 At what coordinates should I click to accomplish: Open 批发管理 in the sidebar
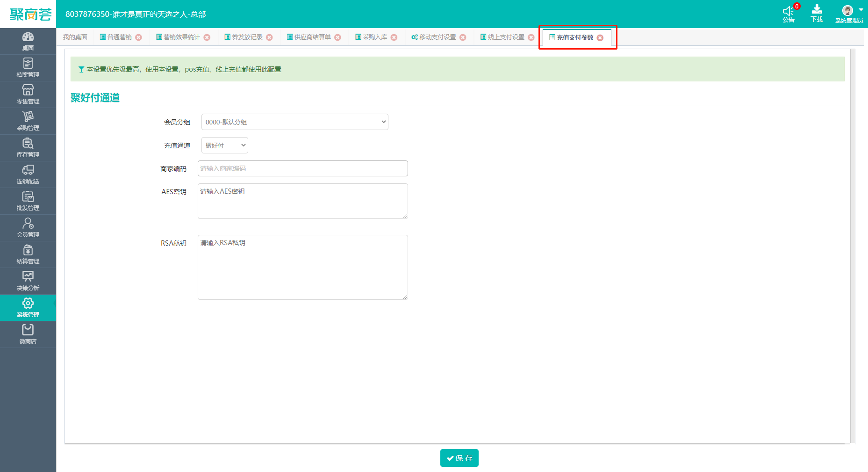click(x=28, y=201)
